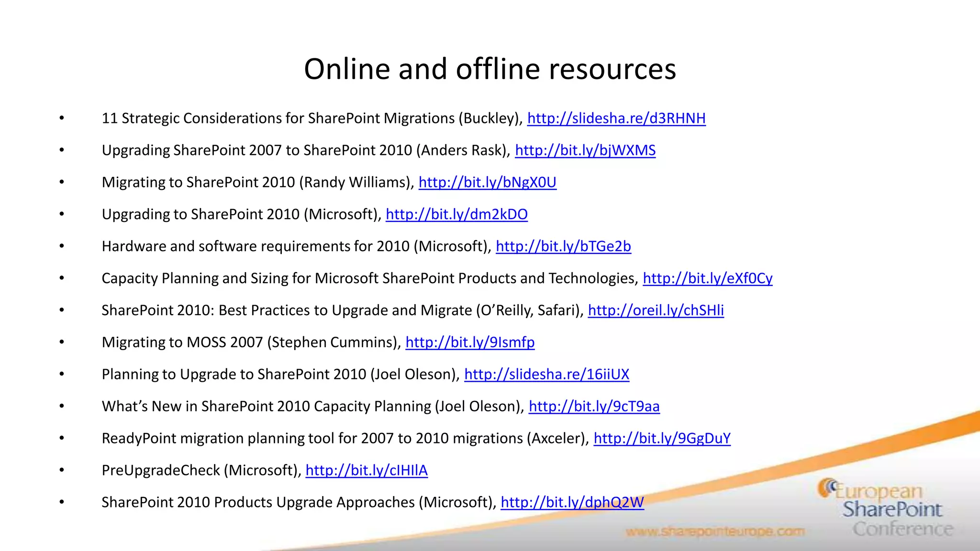Follow the bit.ly/bNgX0U link
This screenshot has width=980, height=551.
pyautogui.click(x=488, y=182)
